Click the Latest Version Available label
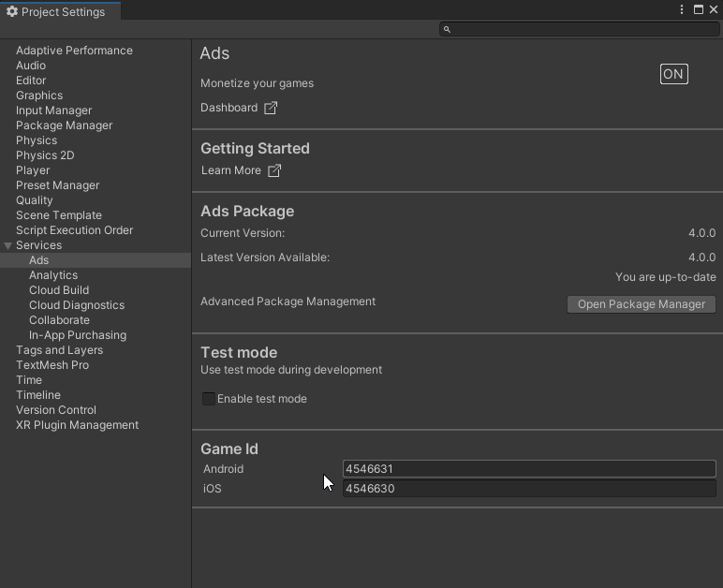 click(265, 257)
